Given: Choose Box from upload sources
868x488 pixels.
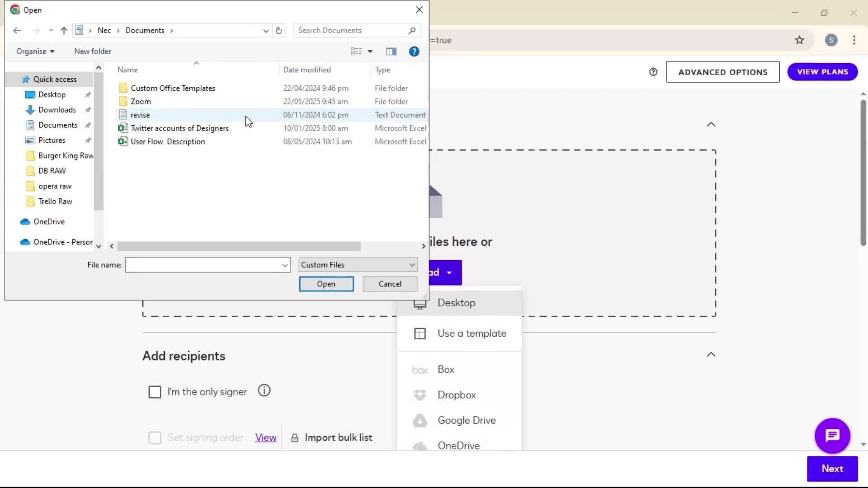Looking at the screenshot, I should [459, 370].
